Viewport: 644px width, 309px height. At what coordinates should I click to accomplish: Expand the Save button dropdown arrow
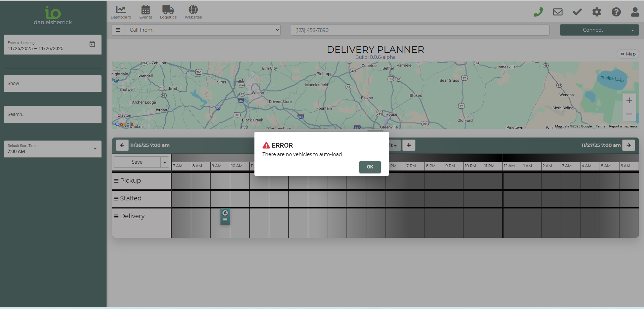pos(165,162)
